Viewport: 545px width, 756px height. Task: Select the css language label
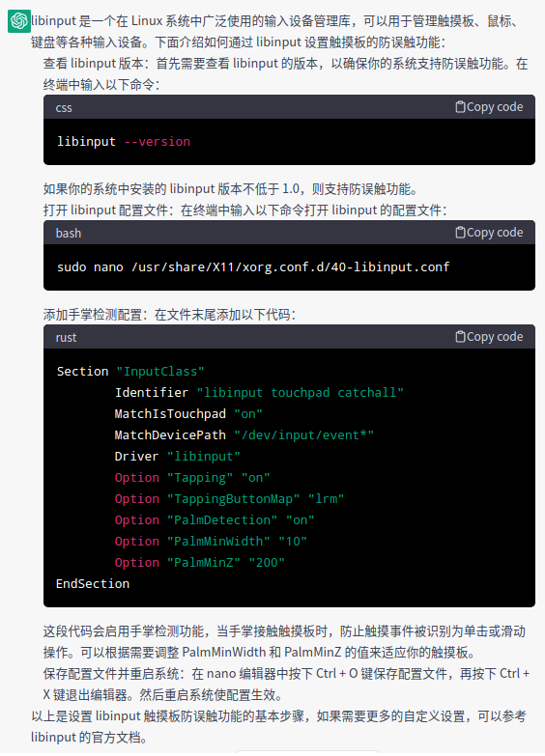coord(64,108)
